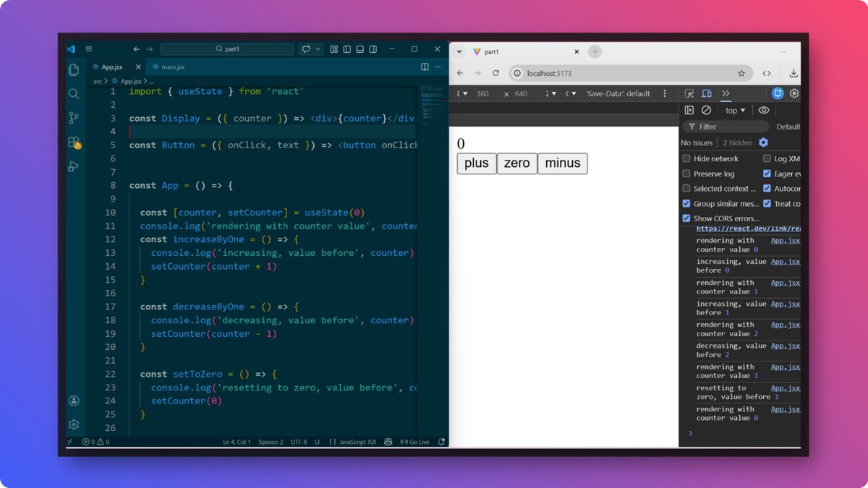Open the Source Control view
Screen dimensions: 868x488
(x=73, y=118)
